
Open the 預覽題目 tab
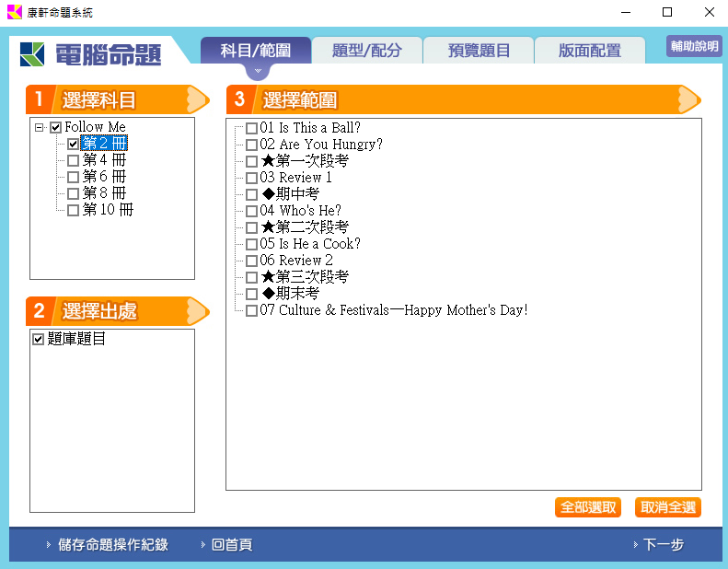pos(479,50)
